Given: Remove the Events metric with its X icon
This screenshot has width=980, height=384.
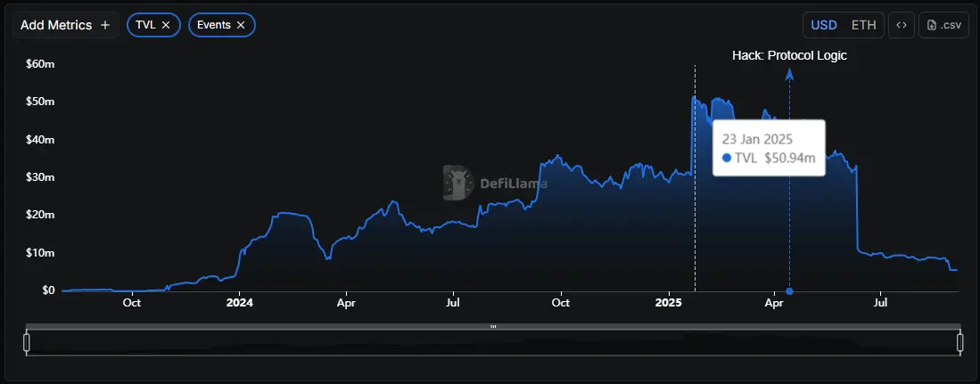Looking at the screenshot, I should click(x=241, y=25).
